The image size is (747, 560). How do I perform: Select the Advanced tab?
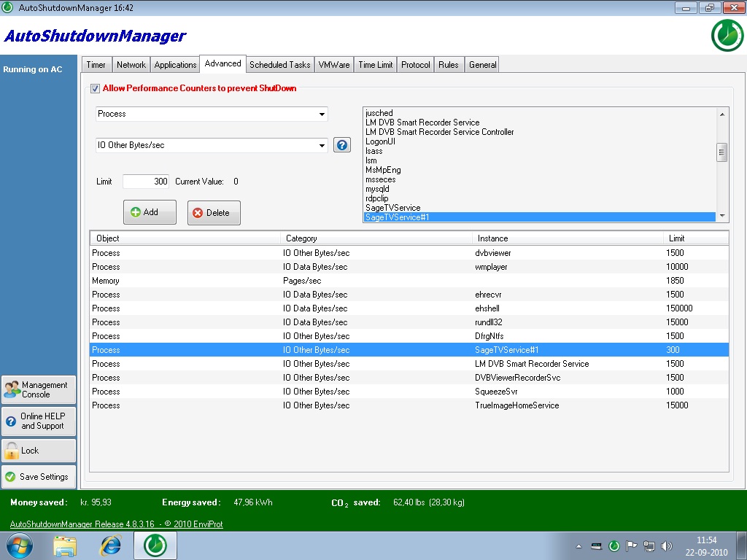[223, 64]
